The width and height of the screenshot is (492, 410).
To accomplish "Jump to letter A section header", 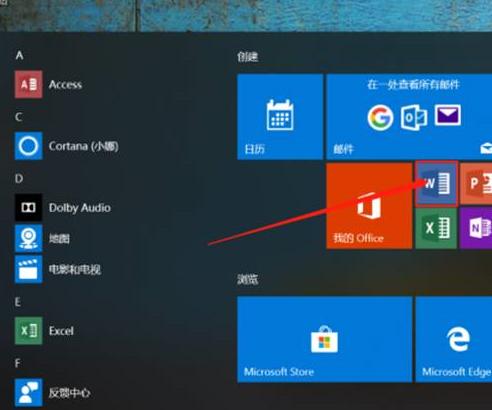I will click(19, 55).
